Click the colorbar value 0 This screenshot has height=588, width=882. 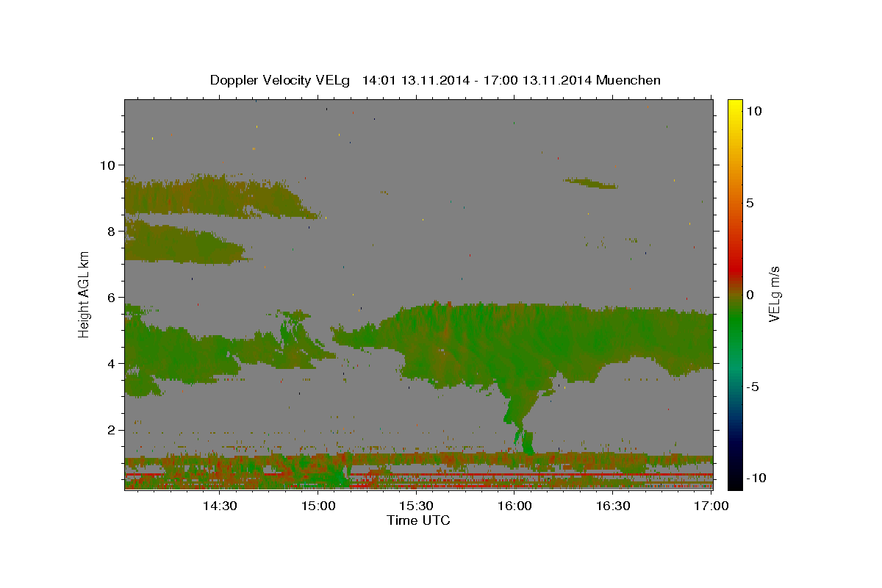(750, 295)
